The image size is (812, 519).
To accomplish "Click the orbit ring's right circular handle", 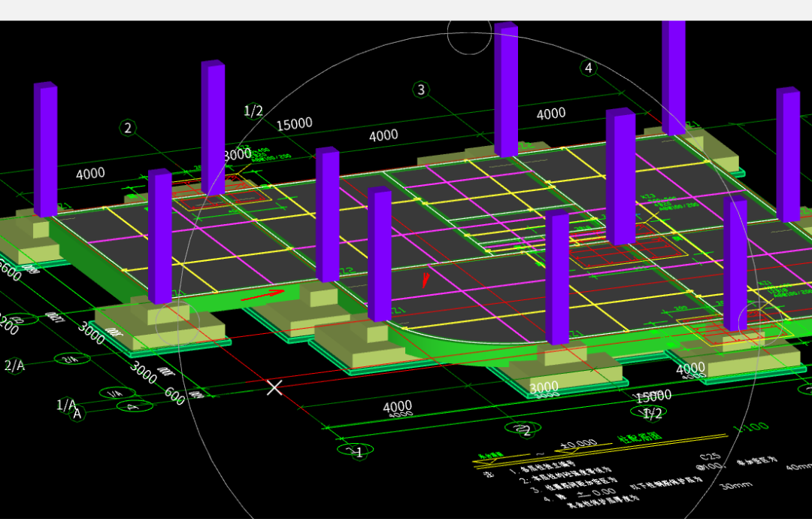I will tap(760, 323).
